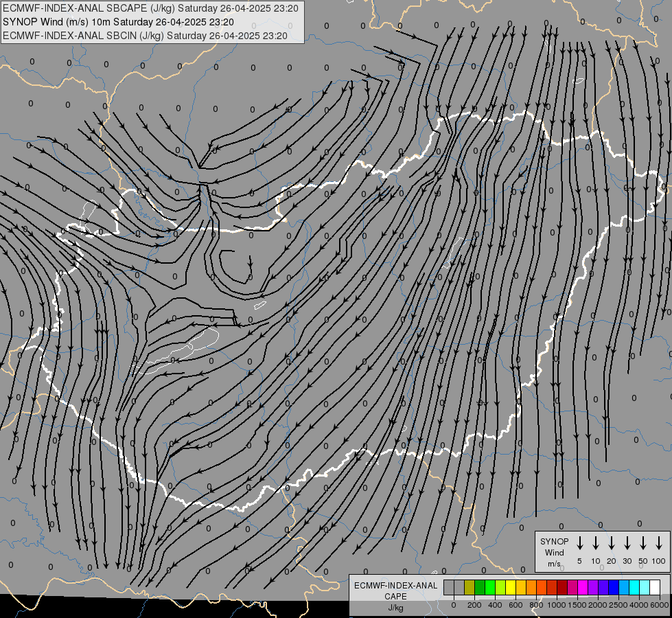
Task: Pick the olive CAPE legend swatch
Action: [x=470, y=587]
